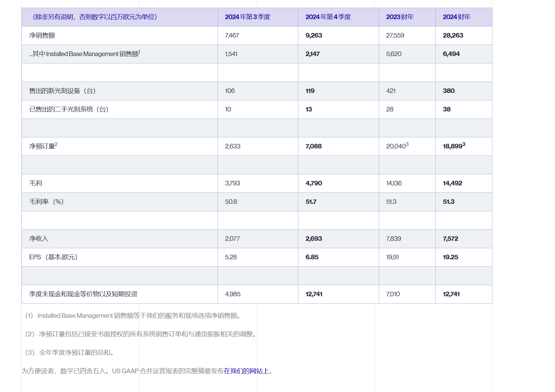Click the 14,492 gross profit value
The height and width of the screenshot is (392, 555).
(x=452, y=183)
